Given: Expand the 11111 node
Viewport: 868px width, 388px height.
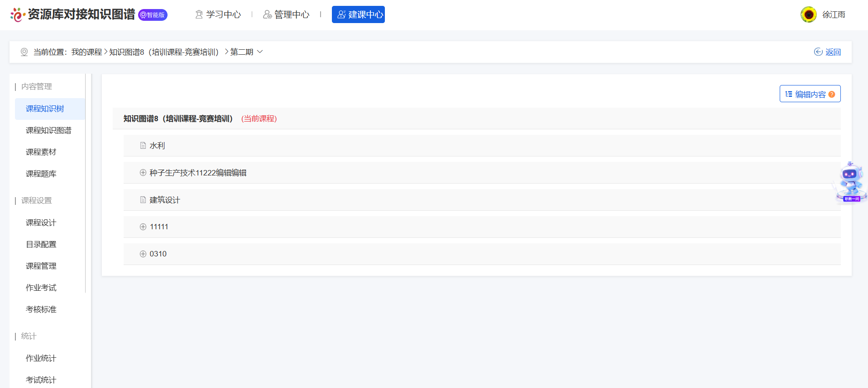Looking at the screenshot, I should click(143, 227).
